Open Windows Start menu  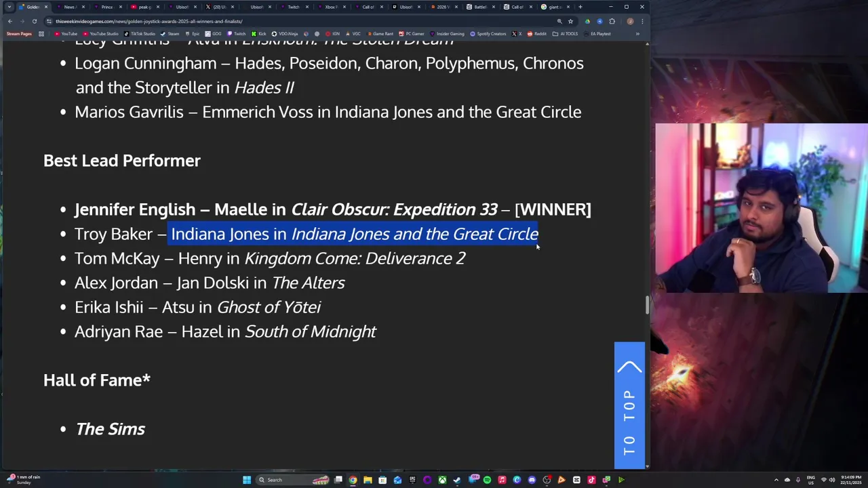(247, 480)
